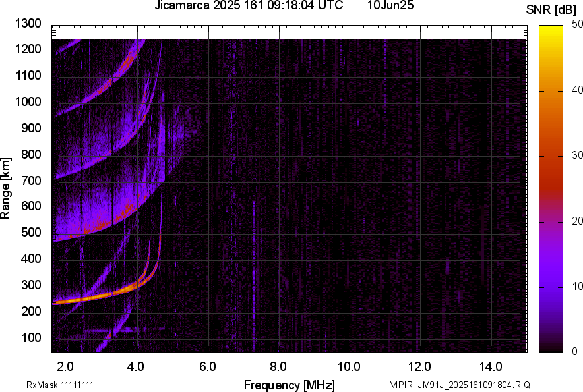Click the frequency tick label '12.0'
Screen dimensions: 583x392
(420, 367)
